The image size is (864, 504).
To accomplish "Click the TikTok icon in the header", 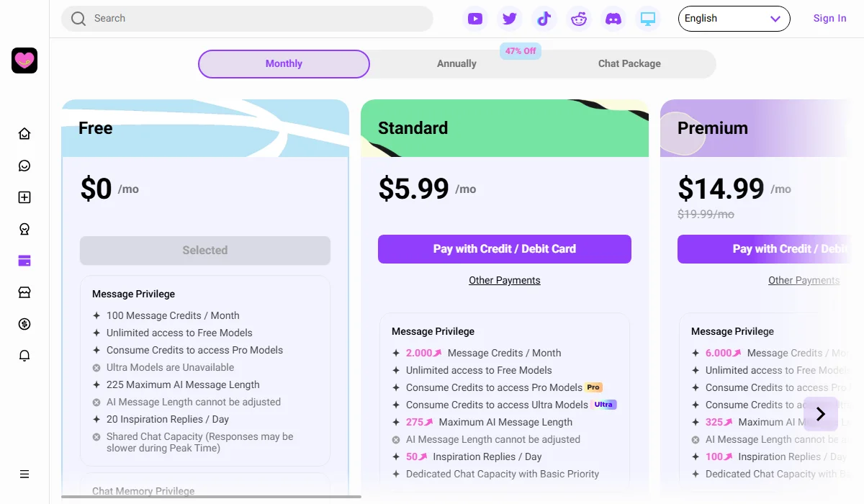I will [x=544, y=18].
